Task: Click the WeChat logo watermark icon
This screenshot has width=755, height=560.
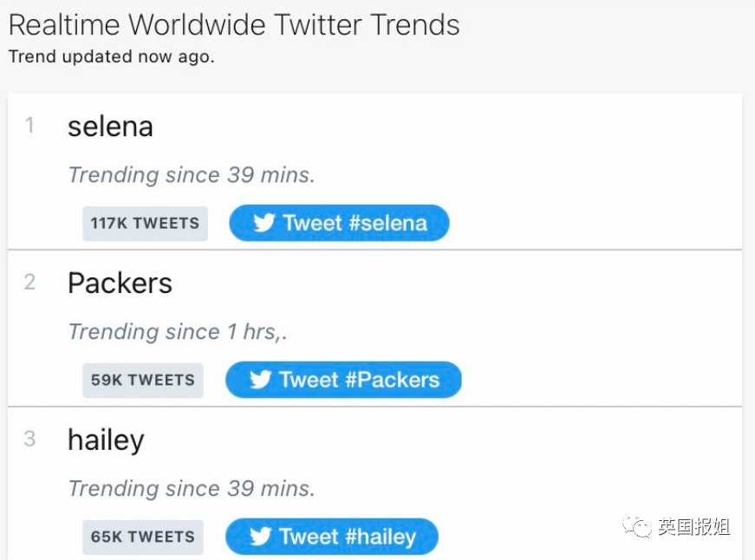Action: 639,527
